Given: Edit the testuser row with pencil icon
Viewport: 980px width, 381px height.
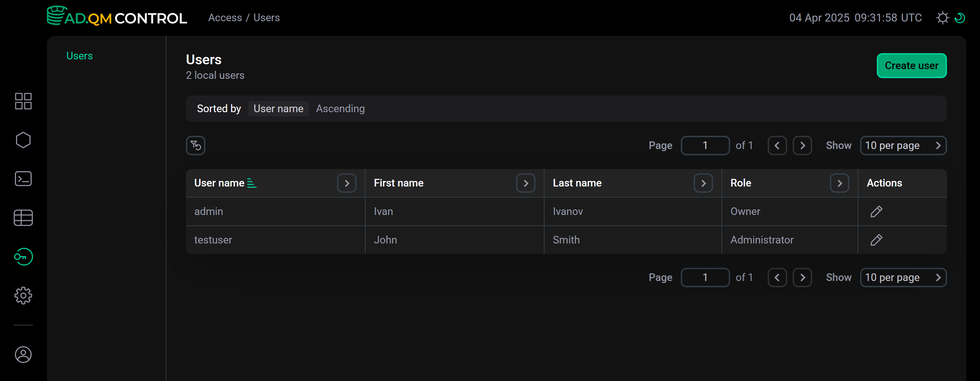Looking at the screenshot, I should pos(876,240).
